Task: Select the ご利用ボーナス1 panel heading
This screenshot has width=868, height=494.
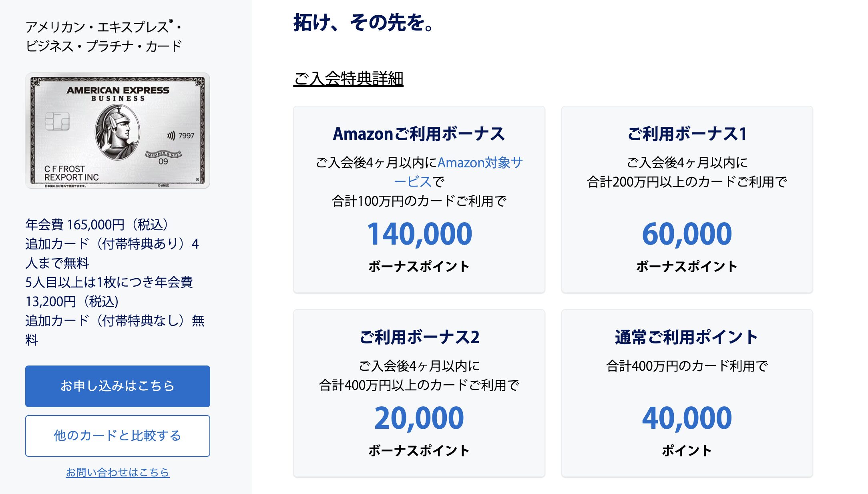Action: 687,134
